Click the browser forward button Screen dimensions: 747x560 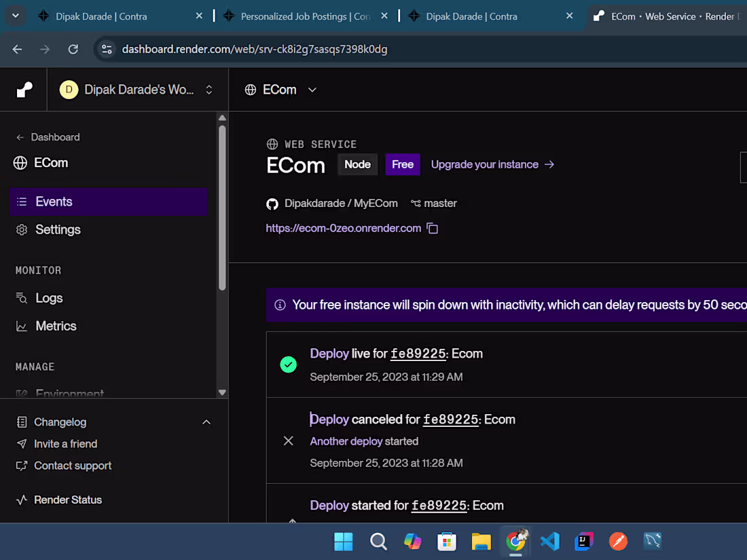tap(45, 49)
